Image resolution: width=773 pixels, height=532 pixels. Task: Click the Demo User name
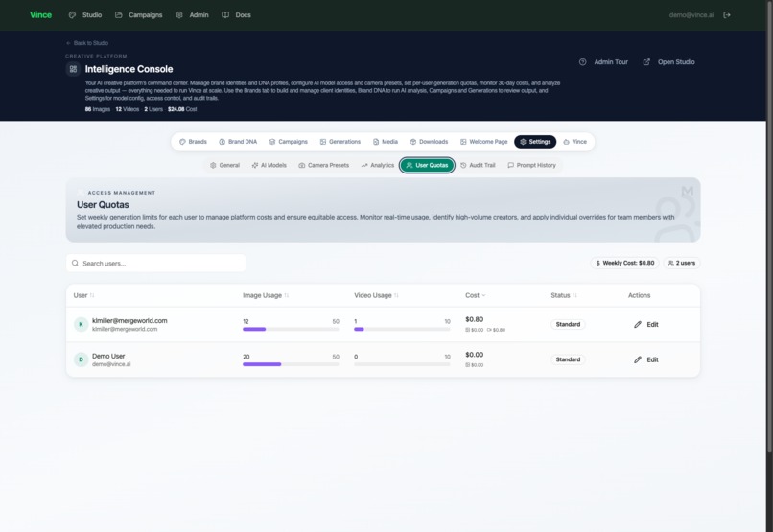point(108,356)
